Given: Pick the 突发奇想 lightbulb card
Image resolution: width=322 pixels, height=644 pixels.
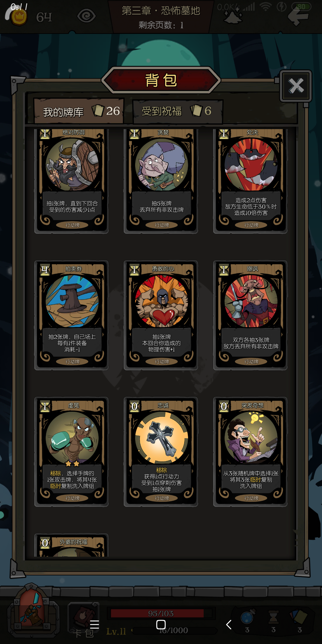Looking at the screenshot, I should 250,452.
